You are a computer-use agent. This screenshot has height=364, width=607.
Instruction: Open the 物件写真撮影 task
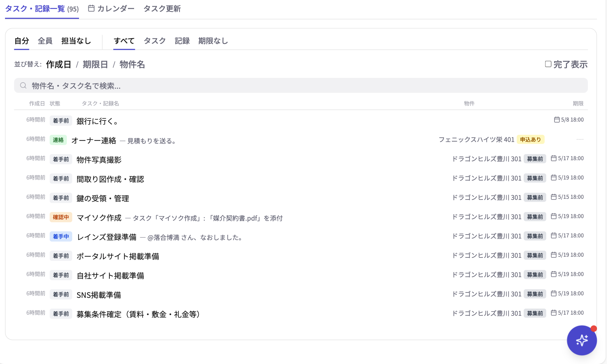pos(99,160)
